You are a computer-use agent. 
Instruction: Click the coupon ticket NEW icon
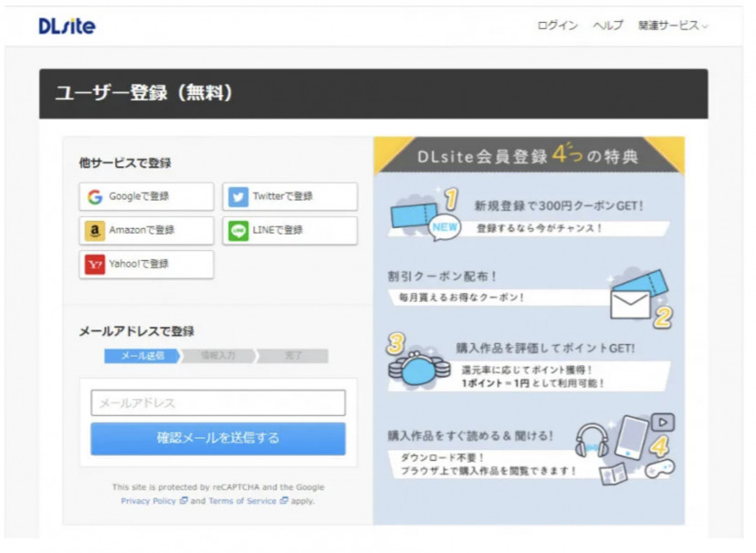tap(425, 215)
